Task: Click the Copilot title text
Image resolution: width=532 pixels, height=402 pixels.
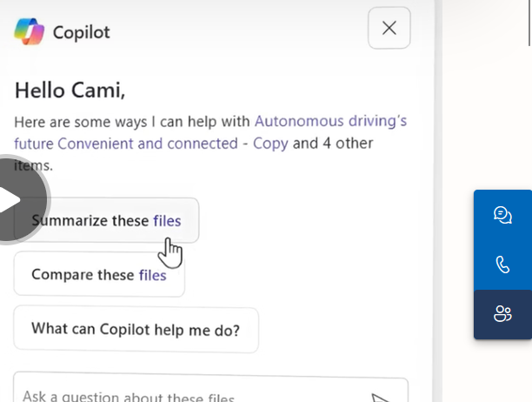Action: [82, 32]
